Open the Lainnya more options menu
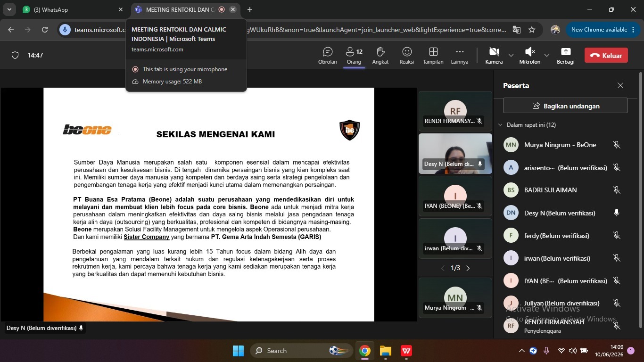The height and width of the screenshot is (362, 644). [460, 56]
